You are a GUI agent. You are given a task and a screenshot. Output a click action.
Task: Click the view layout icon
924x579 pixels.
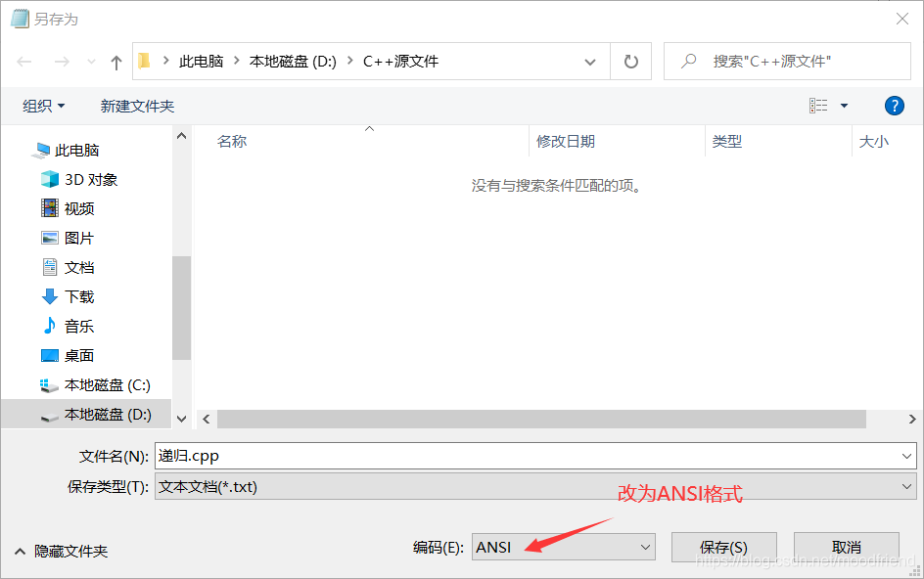tap(818, 106)
